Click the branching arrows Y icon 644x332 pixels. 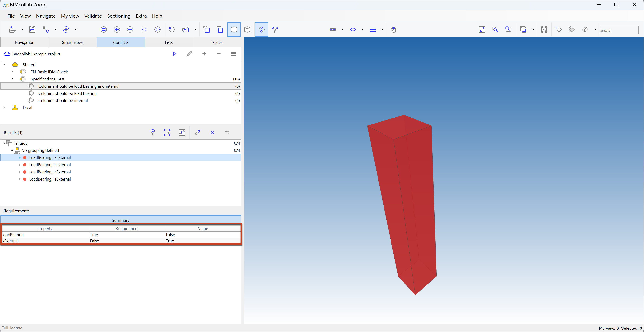[x=275, y=29]
